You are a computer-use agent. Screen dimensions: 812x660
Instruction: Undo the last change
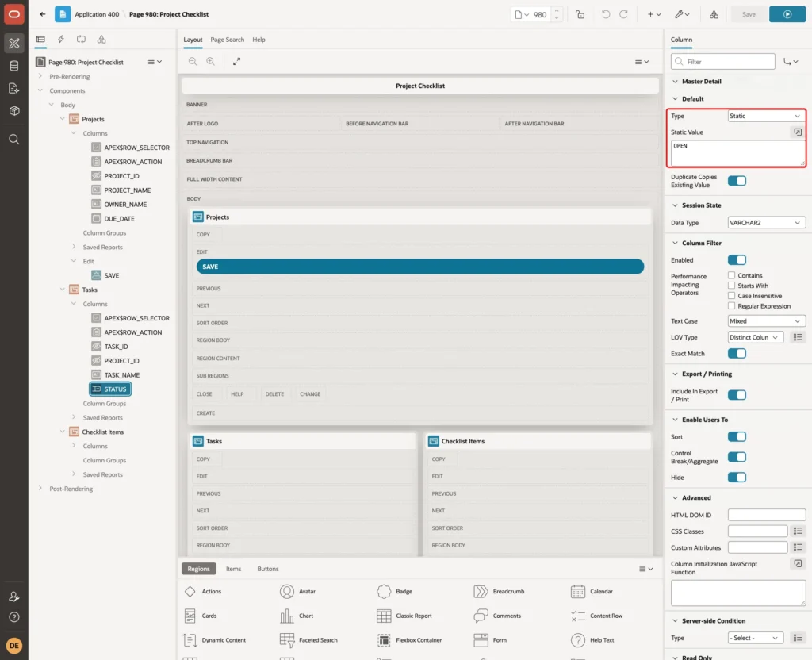(605, 14)
